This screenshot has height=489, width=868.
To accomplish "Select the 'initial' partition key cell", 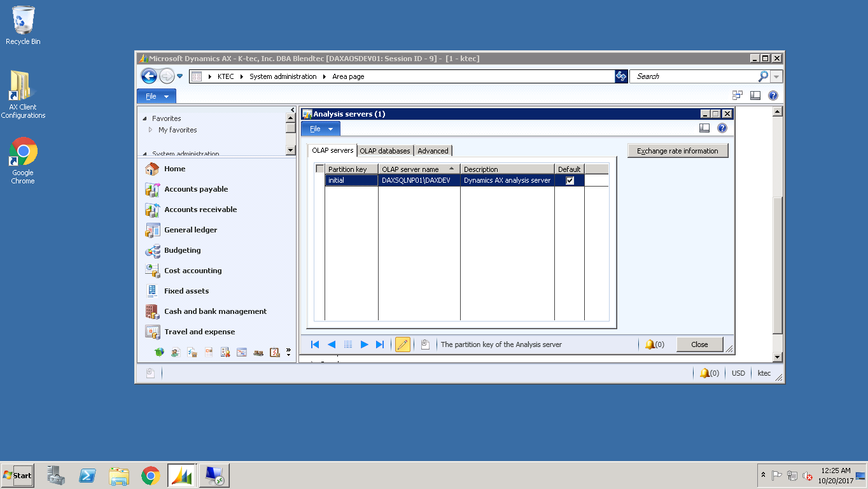I will pos(351,180).
